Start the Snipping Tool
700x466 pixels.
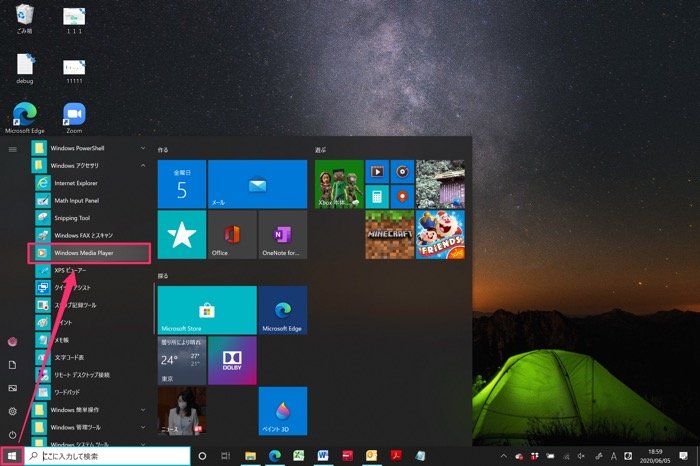click(x=89, y=218)
